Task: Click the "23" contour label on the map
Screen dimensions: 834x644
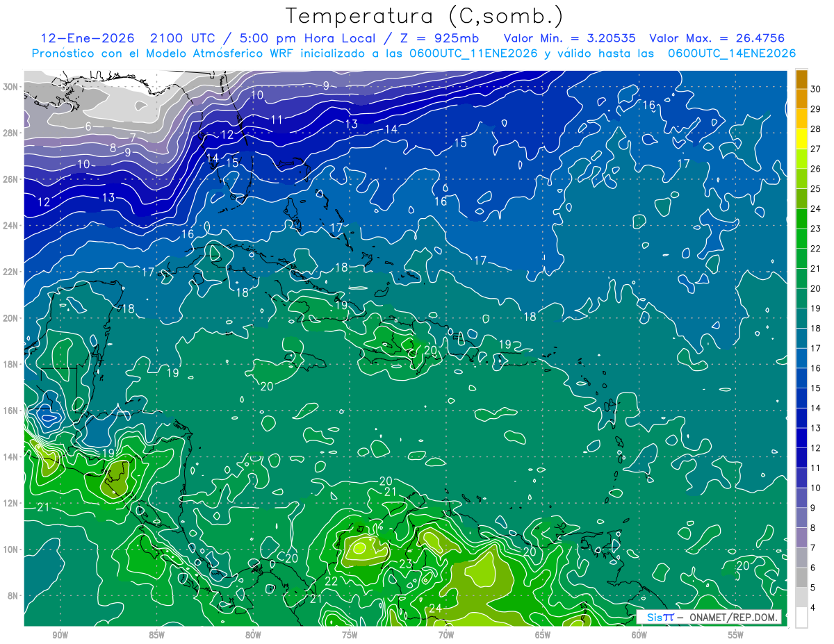Action: 406,563
